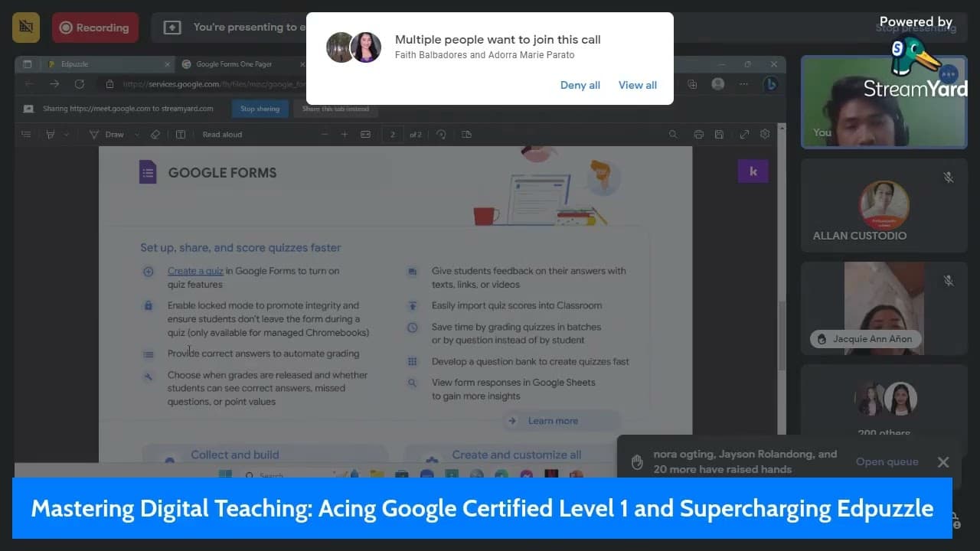This screenshot has height=551, width=980.
Task: Click the captions-off icon in Meet top bar
Action: point(26,28)
